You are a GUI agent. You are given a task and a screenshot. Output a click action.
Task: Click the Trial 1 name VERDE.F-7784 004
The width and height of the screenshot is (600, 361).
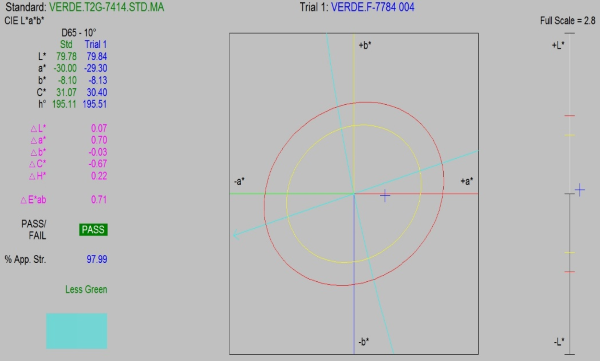(372, 7)
